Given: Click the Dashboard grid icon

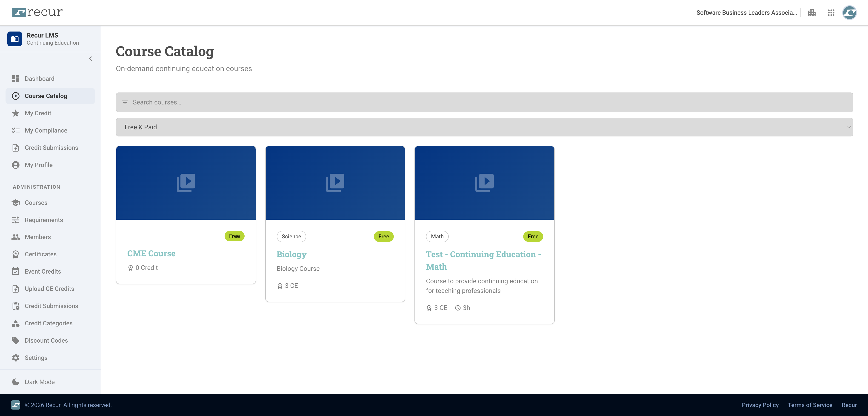Looking at the screenshot, I should [15, 79].
